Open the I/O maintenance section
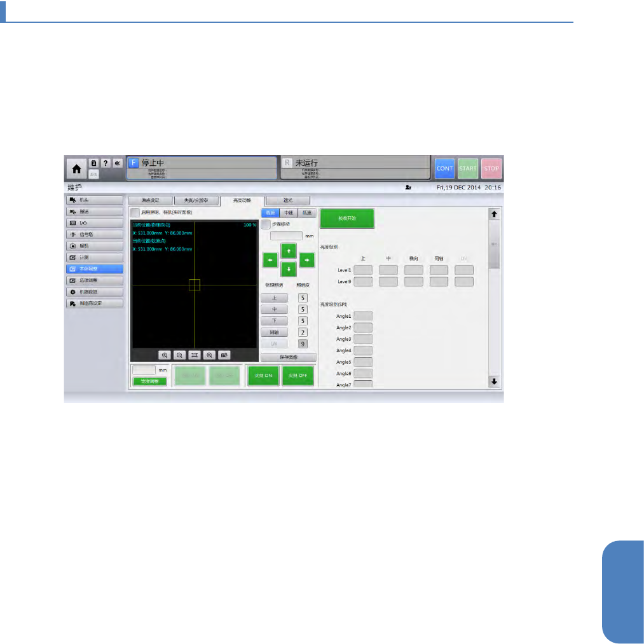Viewport: 644px width, 644px height. [x=95, y=223]
